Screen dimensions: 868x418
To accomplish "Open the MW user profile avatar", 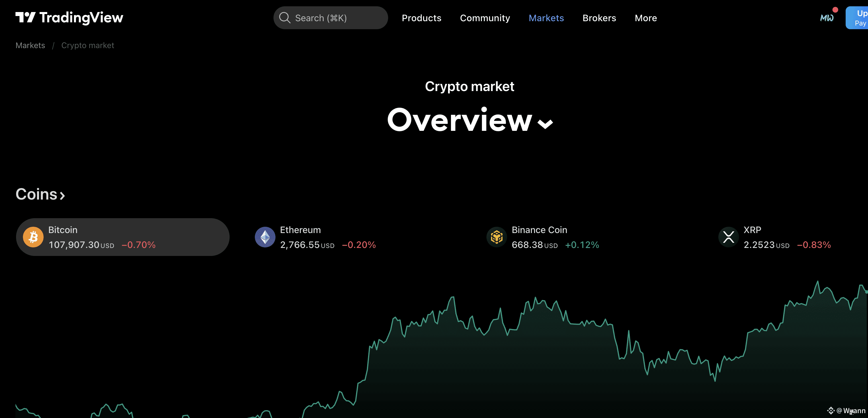I will point(826,18).
